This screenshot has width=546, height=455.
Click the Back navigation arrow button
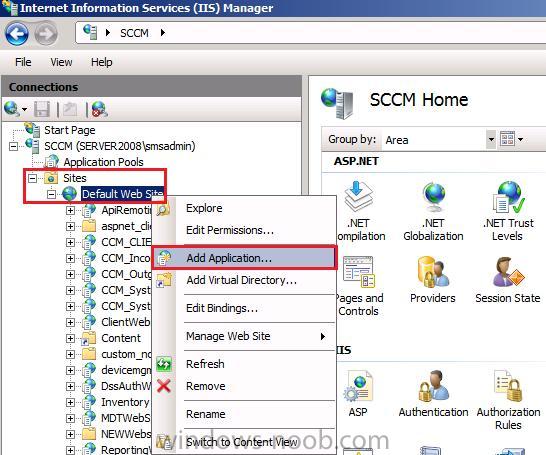click(17, 34)
